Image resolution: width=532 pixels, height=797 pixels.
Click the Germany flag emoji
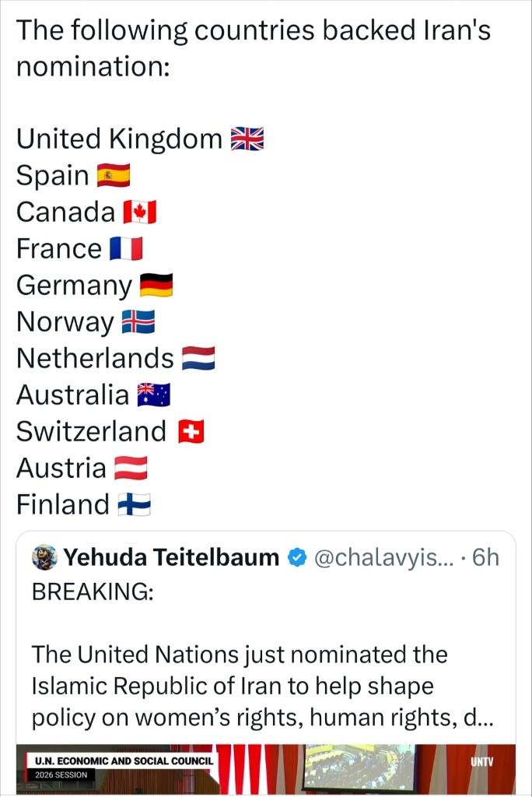click(x=156, y=286)
